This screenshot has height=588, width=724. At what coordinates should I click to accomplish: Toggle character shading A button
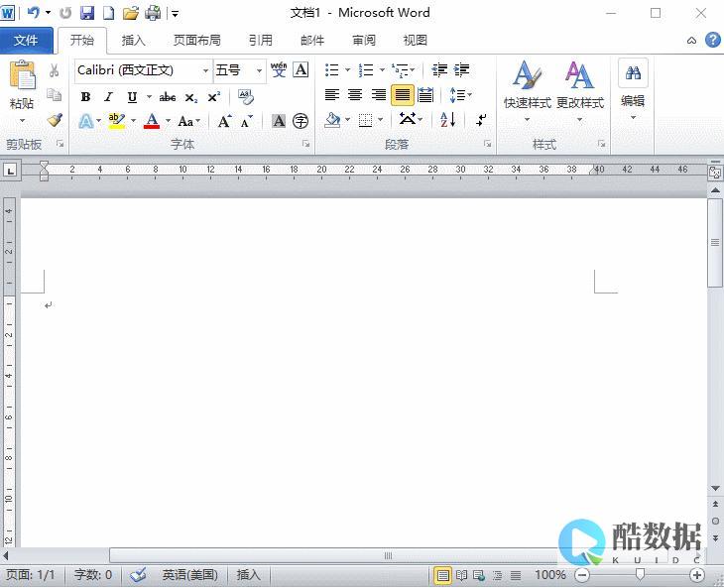[279, 121]
